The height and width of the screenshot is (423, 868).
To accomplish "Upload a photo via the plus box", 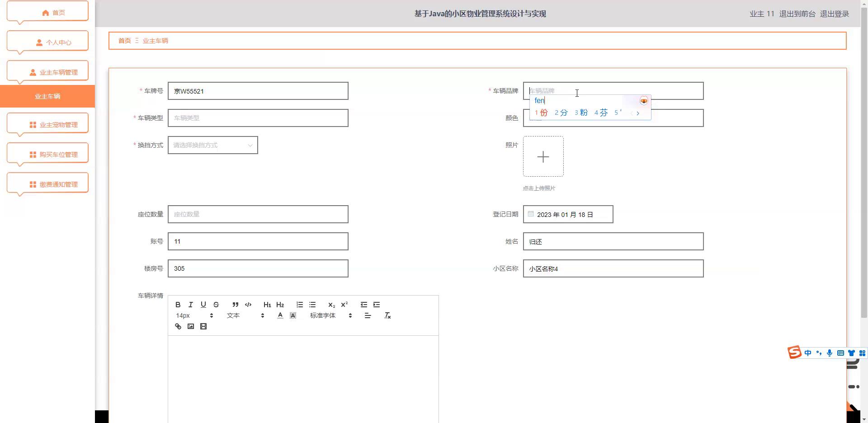I will (x=543, y=156).
